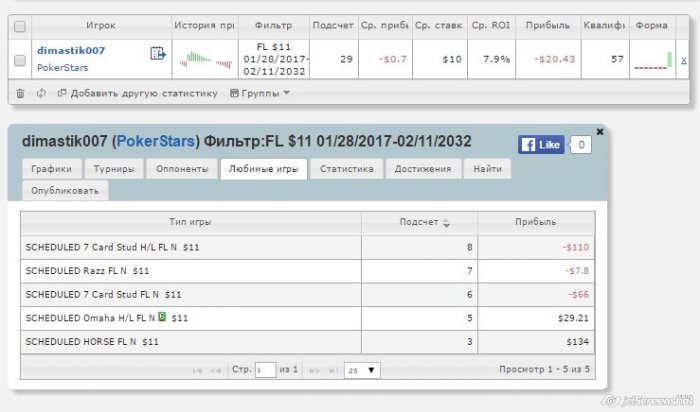
Task: Click the FL $11 filter cell
Action: tap(274, 59)
